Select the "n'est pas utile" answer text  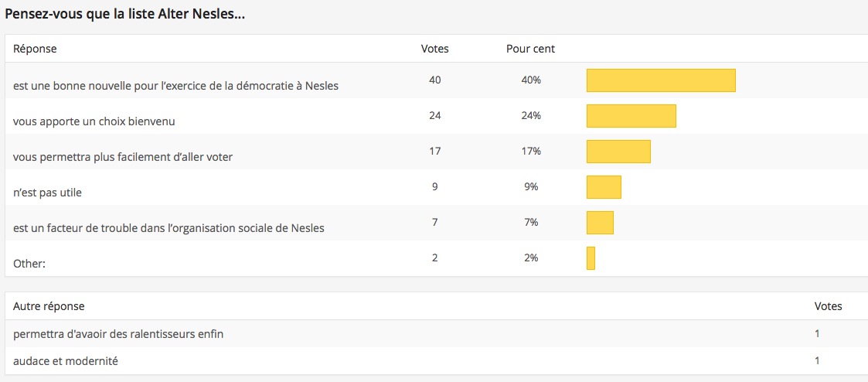47,193
